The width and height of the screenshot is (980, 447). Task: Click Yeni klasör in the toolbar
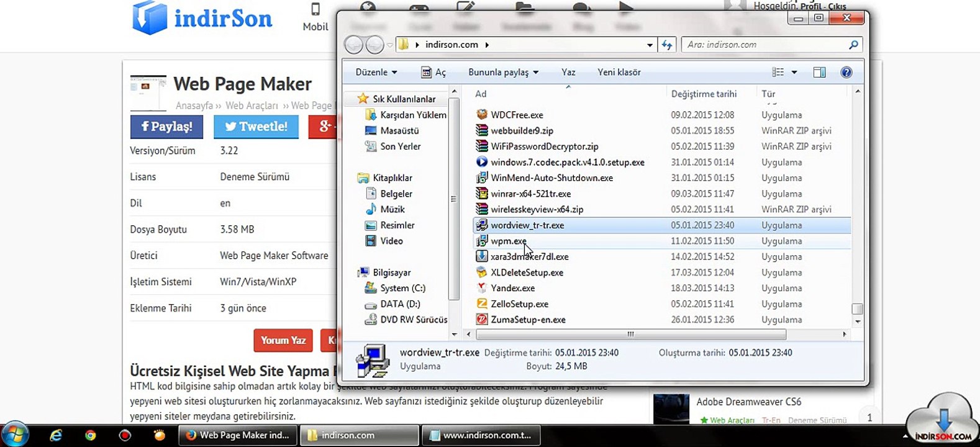click(619, 73)
